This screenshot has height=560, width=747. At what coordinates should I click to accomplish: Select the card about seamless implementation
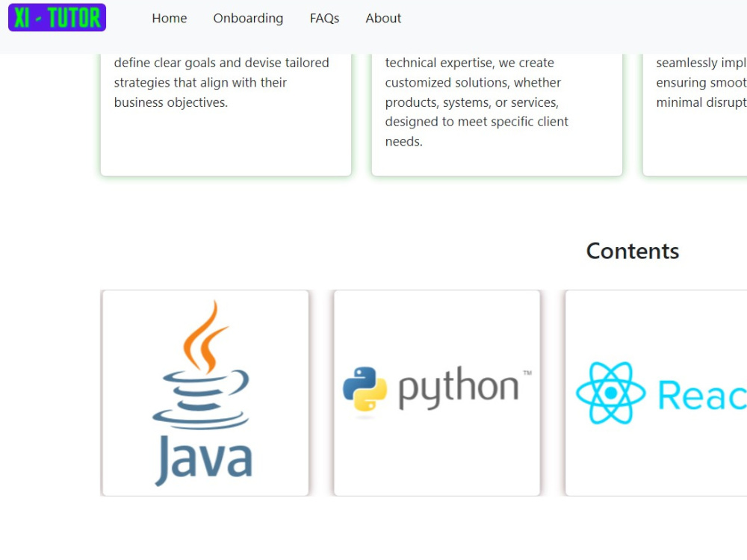[x=695, y=115]
